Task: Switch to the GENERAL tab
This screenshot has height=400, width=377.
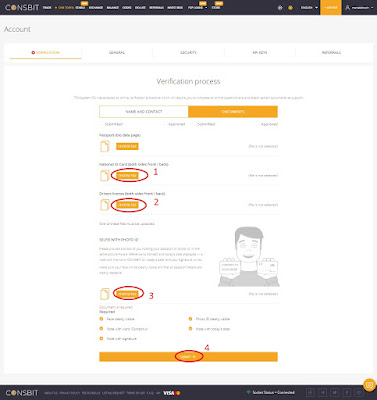Action: pyautogui.click(x=117, y=52)
